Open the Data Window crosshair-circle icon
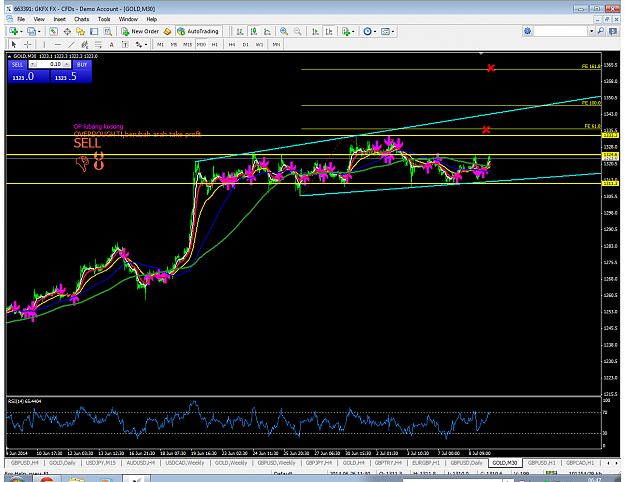Screen dimensions: 625x482 tap(67, 31)
